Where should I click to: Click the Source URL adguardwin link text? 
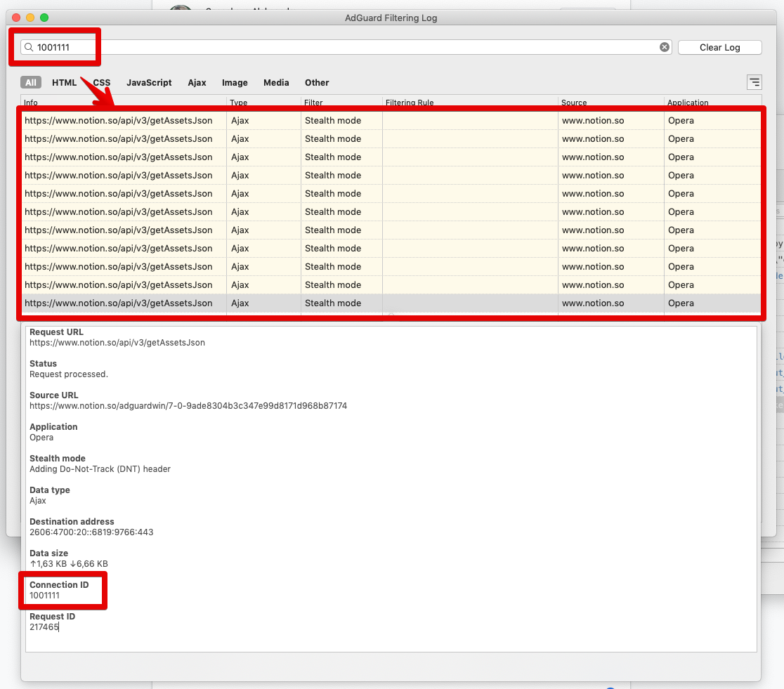coord(188,405)
